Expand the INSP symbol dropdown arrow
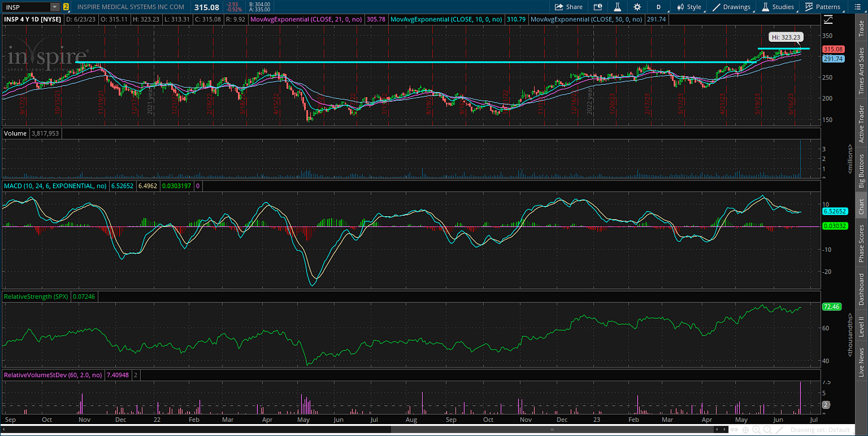868x436 pixels. coord(55,7)
